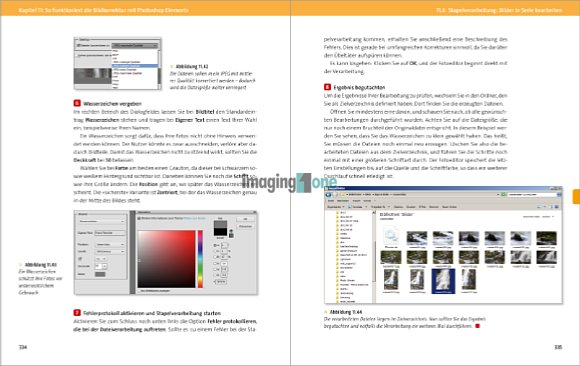Click the red end-of-chapter square after caption 11.44
This screenshot has height=366, width=580.
point(477,326)
